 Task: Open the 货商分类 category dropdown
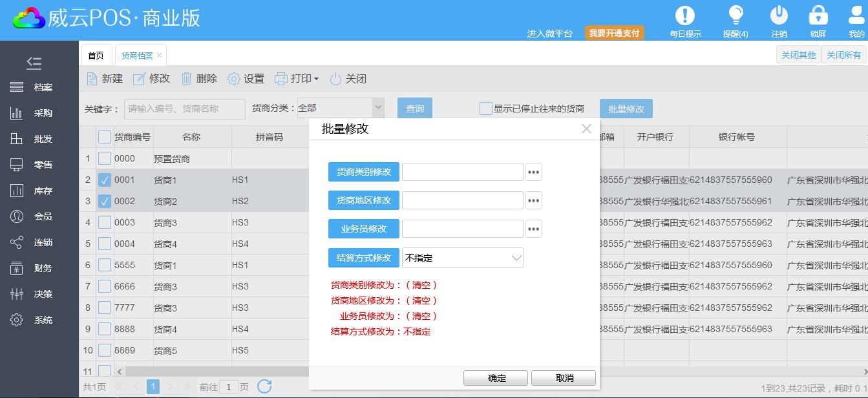coord(378,108)
